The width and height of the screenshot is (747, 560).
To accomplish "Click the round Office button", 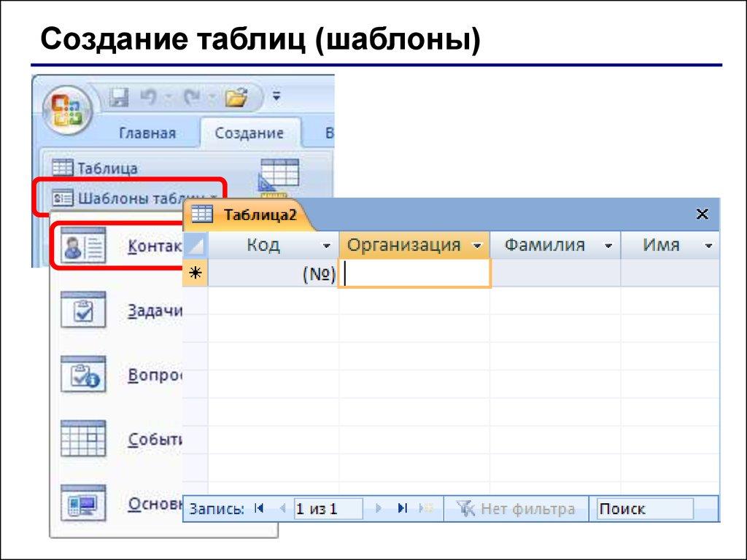I will pyautogui.click(x=66, y=111).
